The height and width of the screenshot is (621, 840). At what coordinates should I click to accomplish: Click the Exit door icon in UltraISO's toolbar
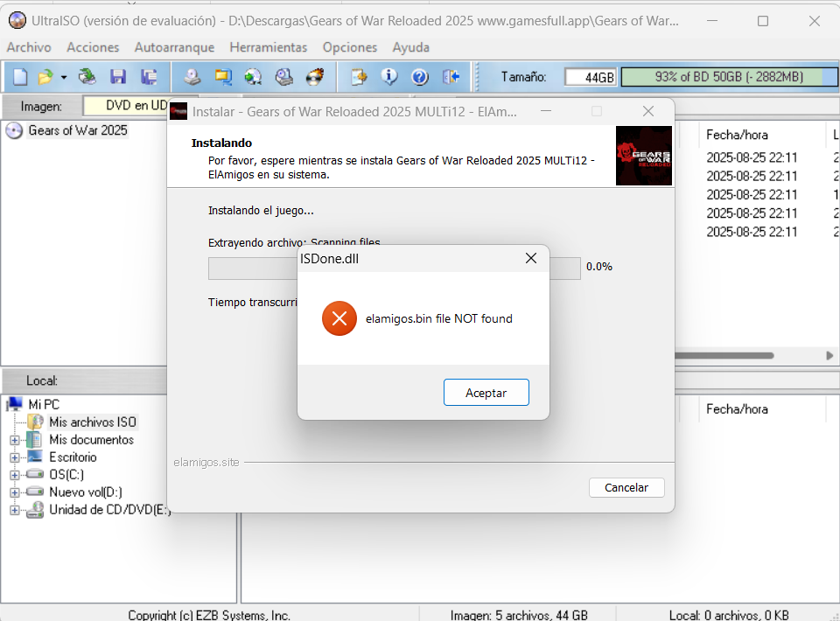[x=451, y=77]
